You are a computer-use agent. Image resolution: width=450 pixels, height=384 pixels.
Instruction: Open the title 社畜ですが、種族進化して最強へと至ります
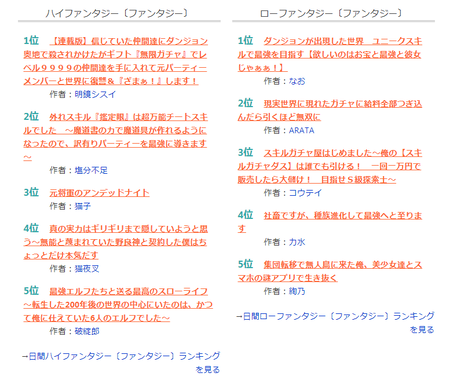(x=330, y=222)
